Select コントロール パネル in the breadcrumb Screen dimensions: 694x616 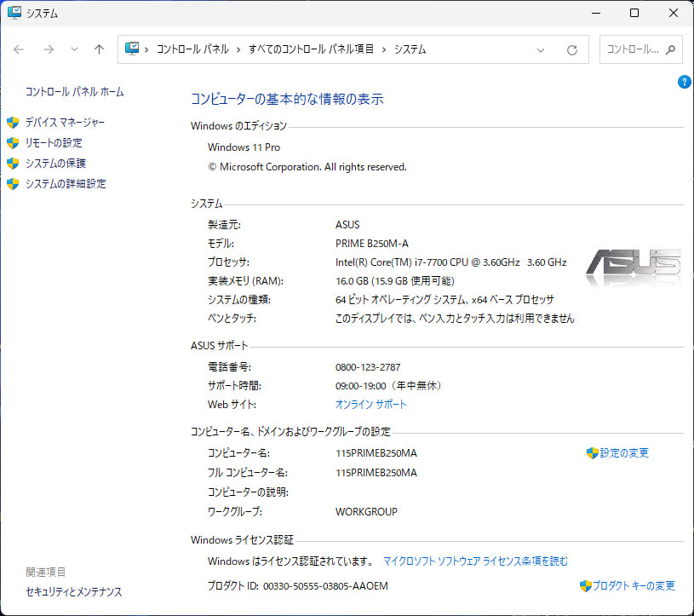pyautogui.click(x=192, y=49)
